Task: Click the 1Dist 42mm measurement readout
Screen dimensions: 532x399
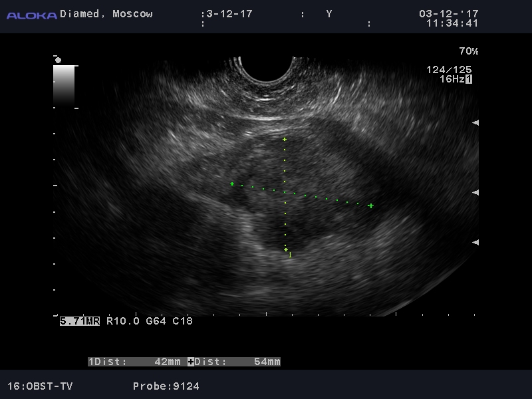Action: (x=134, y=362)
